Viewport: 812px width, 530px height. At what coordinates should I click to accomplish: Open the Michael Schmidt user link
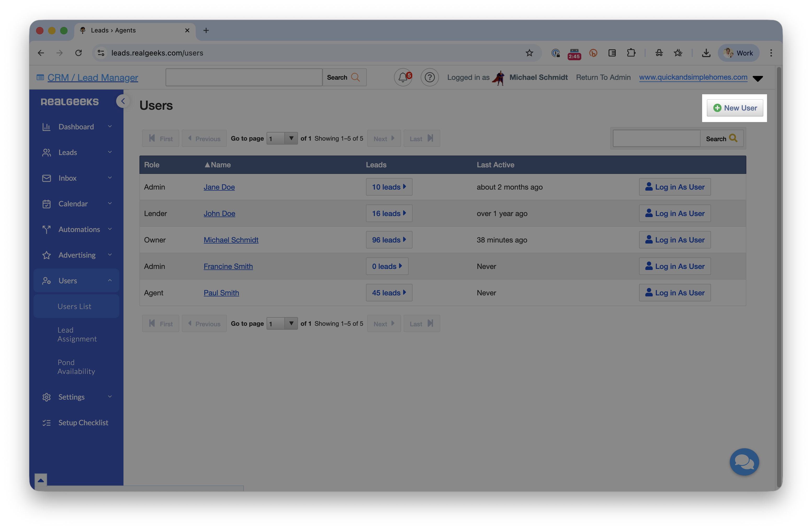231,240
